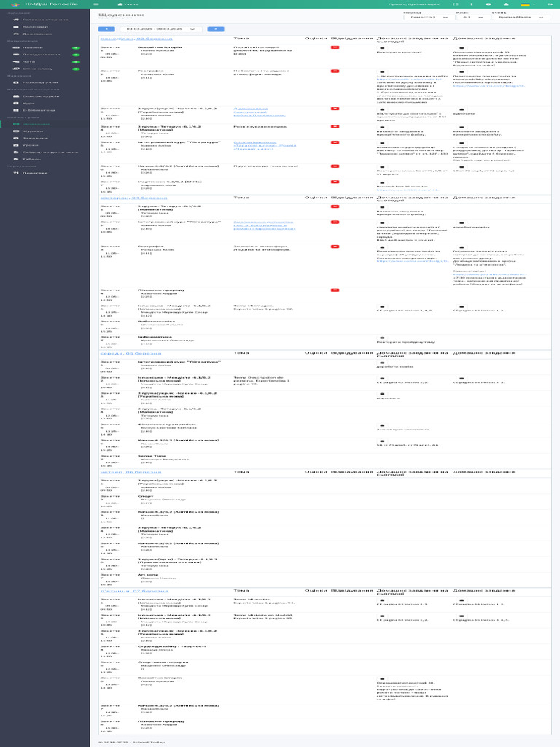Open the Учень student name dropdown
This screenshot has width=560, height=747.
pyautogui.click(x=521, y=18)
